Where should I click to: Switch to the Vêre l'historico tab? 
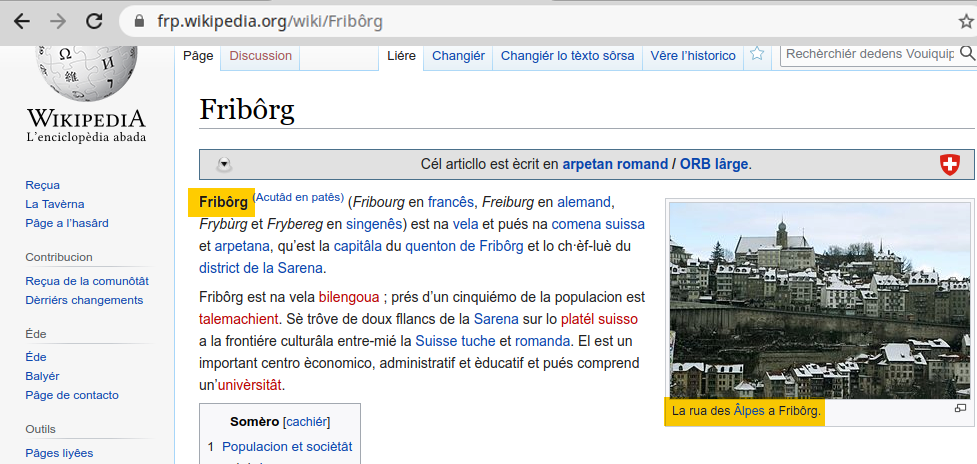[692, 56]
